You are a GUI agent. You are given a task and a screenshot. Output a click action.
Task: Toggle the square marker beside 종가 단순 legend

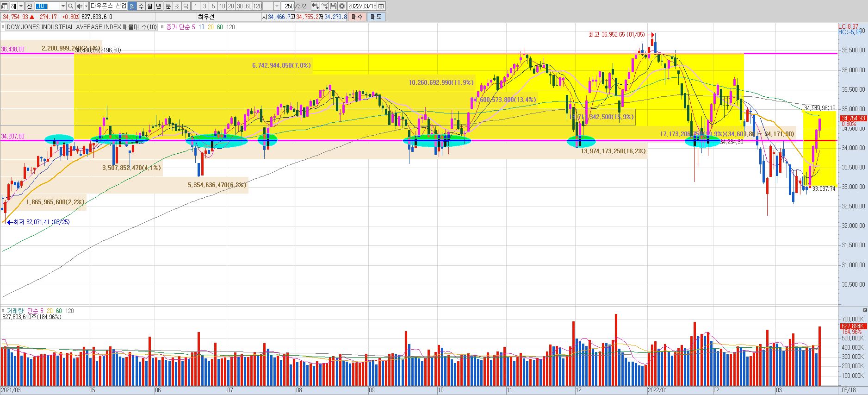pos(162,27)
